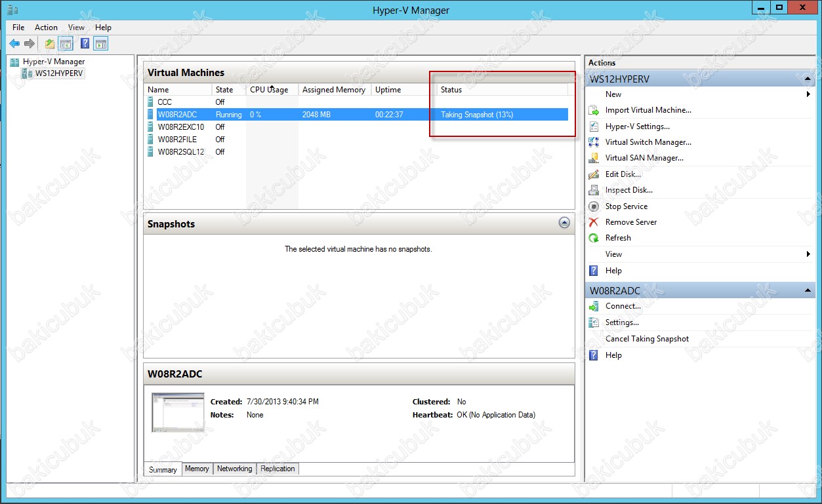Click the W08R2EXC10 virtual machine icon

tap(151, 126)
